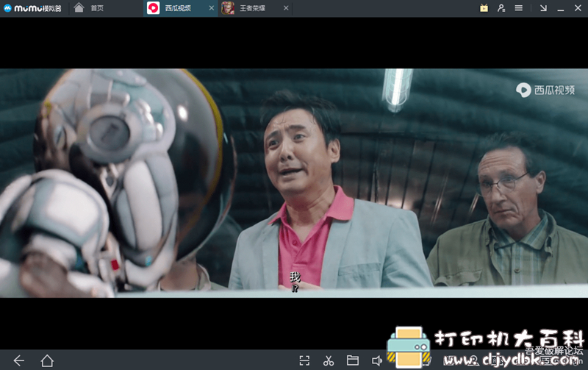
Task: Click the diagonal-arrow shrink window icon
Action: click(543, 8)
